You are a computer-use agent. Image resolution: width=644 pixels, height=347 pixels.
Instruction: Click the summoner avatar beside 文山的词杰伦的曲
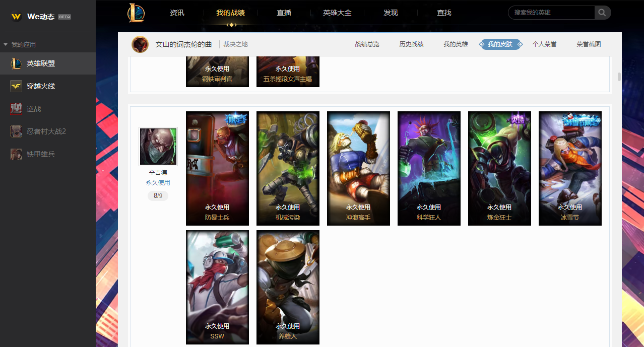click(x=140, y=44)
